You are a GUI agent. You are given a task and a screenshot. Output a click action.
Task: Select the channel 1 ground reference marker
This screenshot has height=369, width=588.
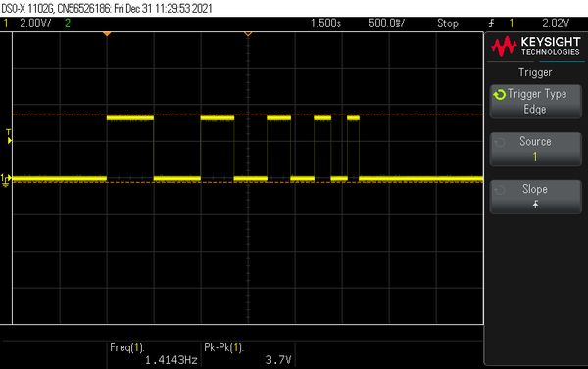(x=5, y=180)
